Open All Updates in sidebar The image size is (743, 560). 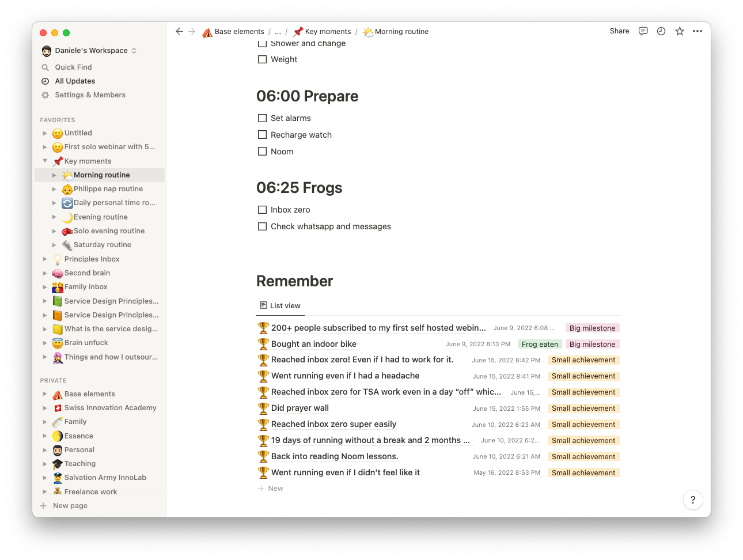(x=75, y=81)
